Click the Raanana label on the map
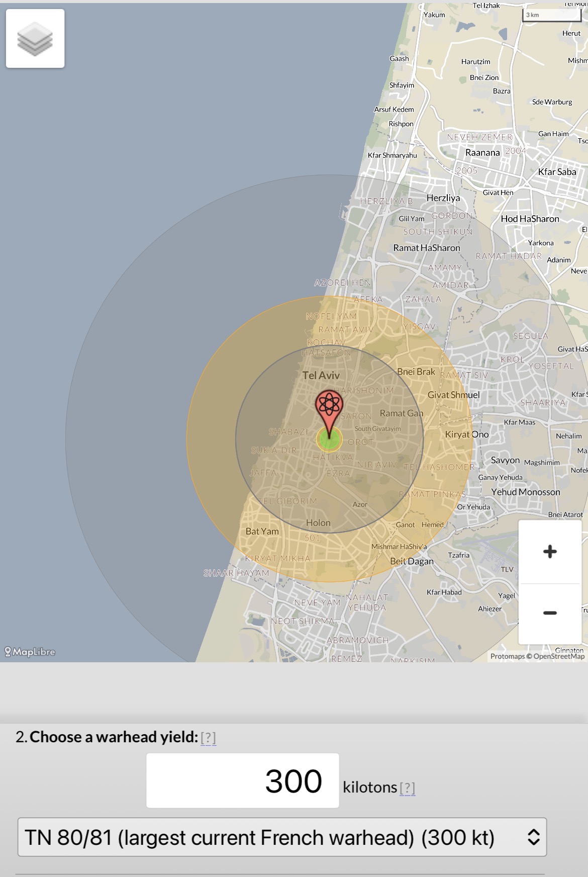The height and width of the screenshot is (877, 588). [x=482, y=152]
